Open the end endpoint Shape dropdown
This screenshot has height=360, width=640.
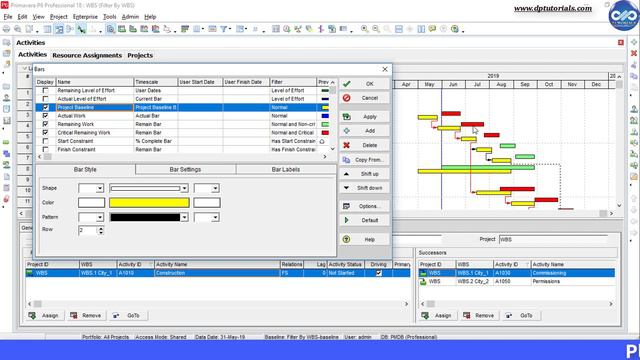[x=215, y=188]
